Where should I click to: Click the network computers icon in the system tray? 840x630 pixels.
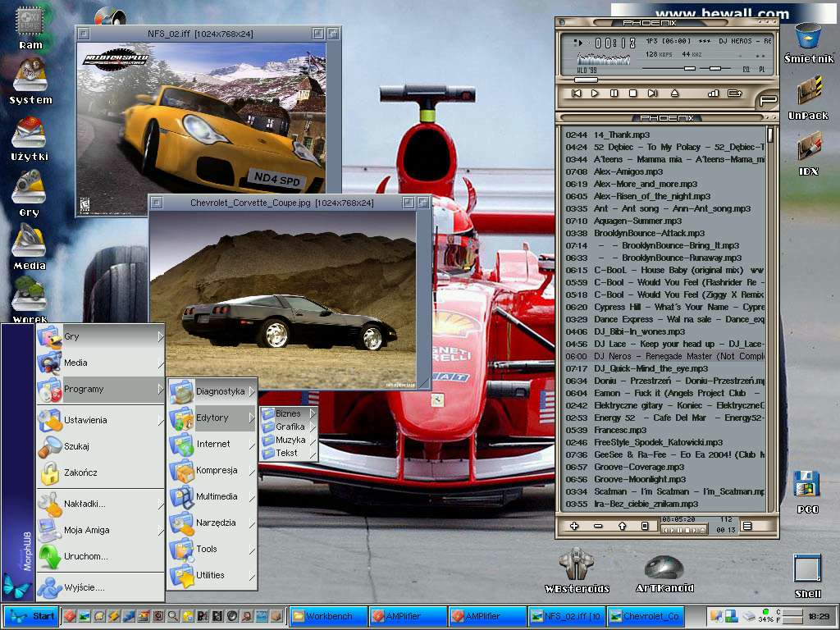[731, 616]
